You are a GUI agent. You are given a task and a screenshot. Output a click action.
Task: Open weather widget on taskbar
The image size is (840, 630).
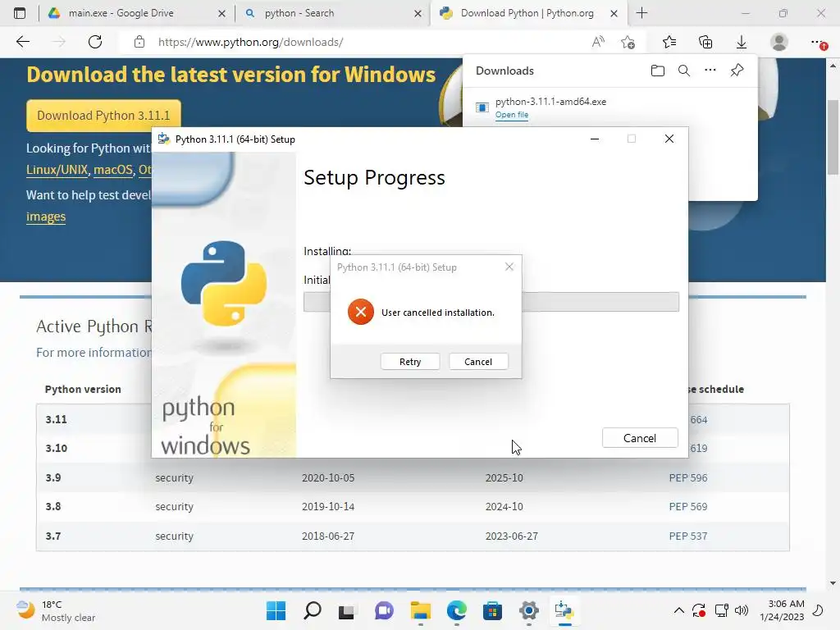56,610
